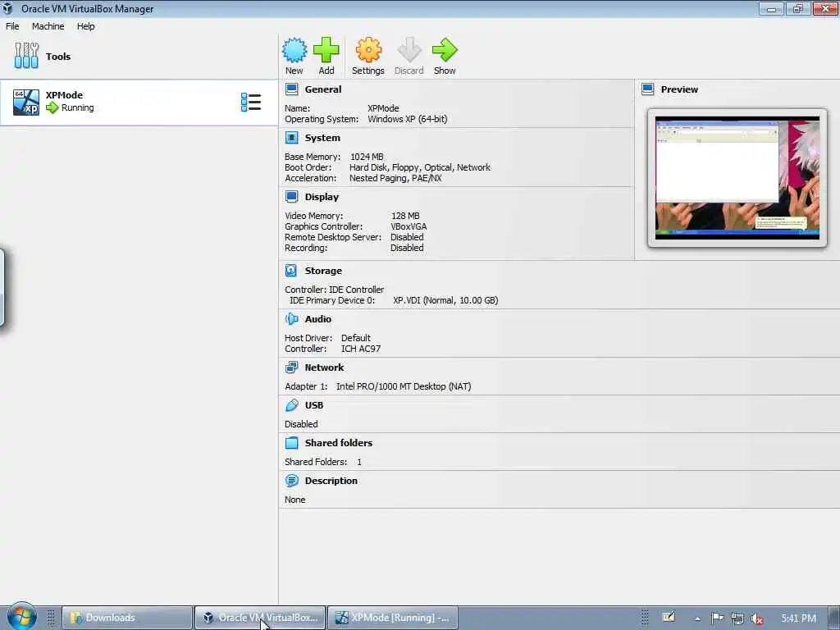Open the Storage section header link
The height and width of the screenshot is (630, 840).
[x=323, y=271]
